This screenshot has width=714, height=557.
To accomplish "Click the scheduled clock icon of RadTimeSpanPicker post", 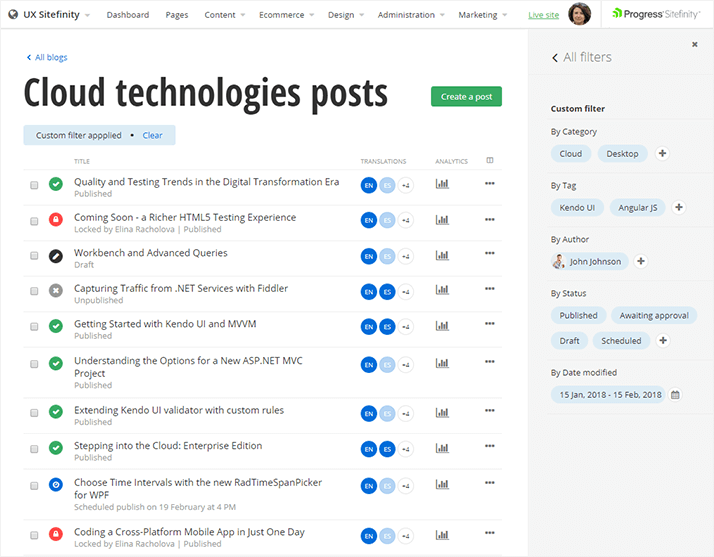I will click(56, 485).
